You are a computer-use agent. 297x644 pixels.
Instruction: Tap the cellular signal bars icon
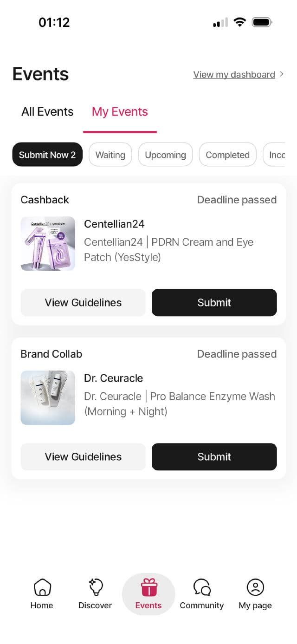click(x=220, y=22)
